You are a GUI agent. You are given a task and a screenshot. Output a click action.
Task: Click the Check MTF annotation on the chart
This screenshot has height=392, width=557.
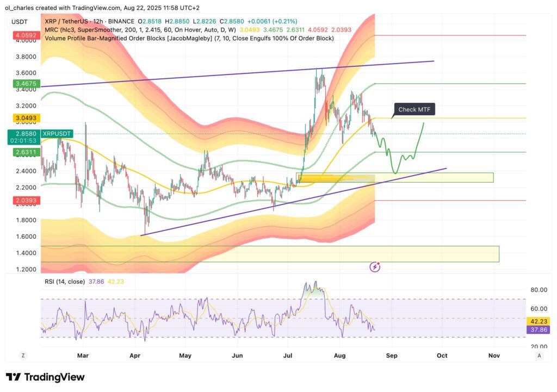pos(414,109)
